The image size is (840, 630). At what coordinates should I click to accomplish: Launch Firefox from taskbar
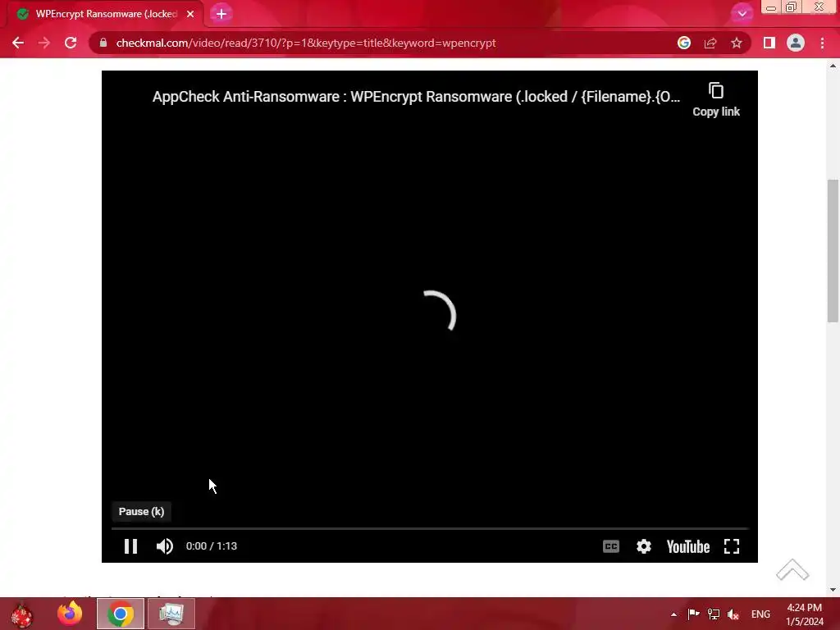coord(70,614)
